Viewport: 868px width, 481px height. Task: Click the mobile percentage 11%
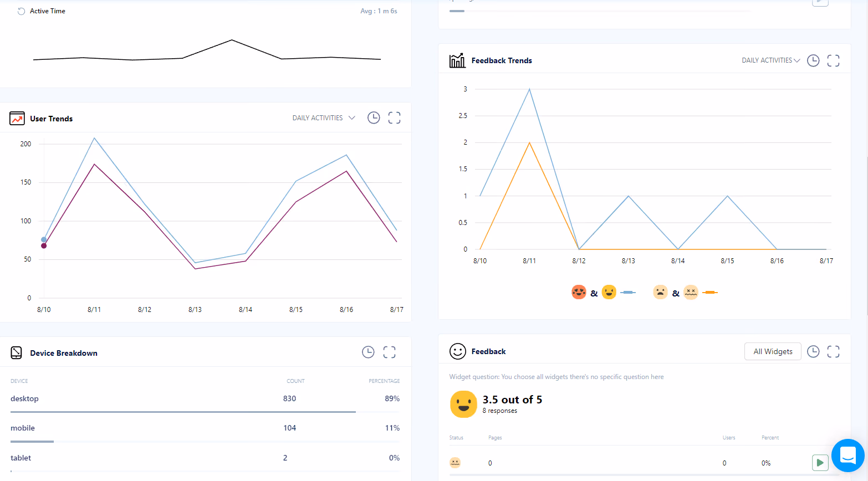point(392,428)
